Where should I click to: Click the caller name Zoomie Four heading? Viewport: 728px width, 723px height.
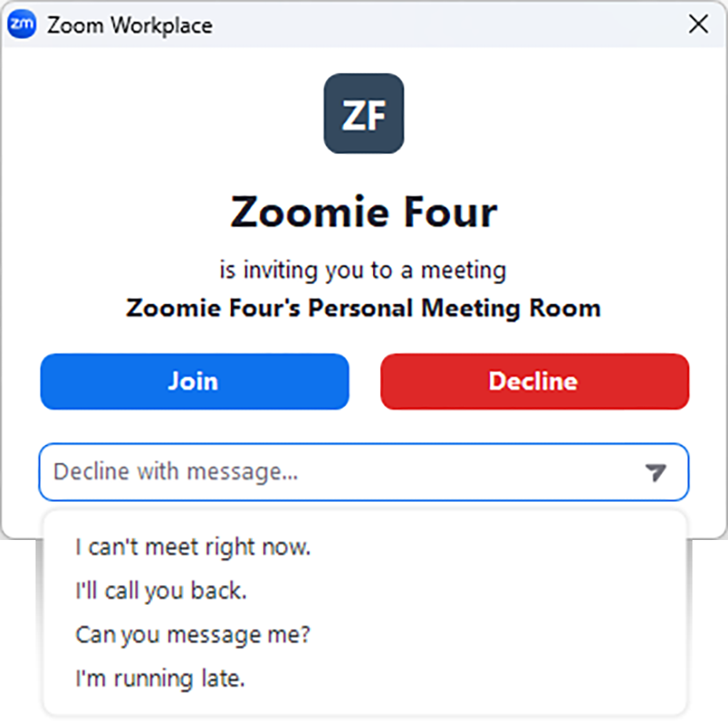point(363,213)
